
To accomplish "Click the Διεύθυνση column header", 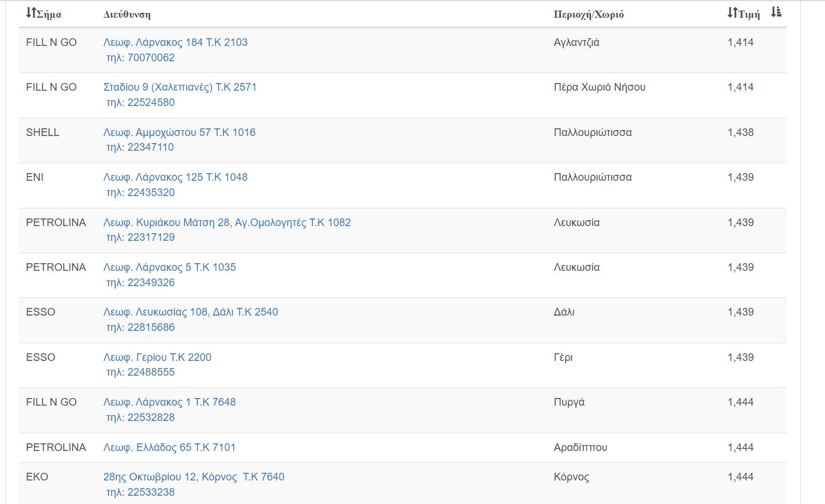I will [x=127, y=15].
